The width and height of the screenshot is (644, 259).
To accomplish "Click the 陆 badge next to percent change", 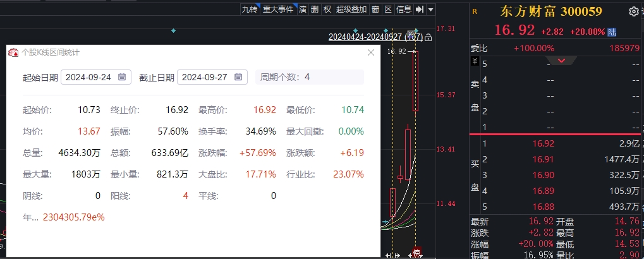I will pos(612,32).
